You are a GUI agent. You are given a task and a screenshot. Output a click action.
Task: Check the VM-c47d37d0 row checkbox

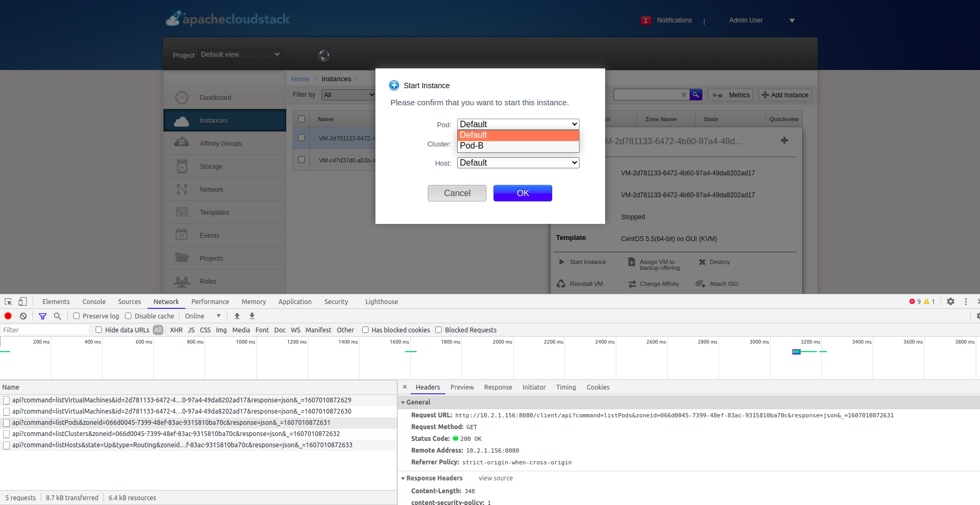point(302,160)
